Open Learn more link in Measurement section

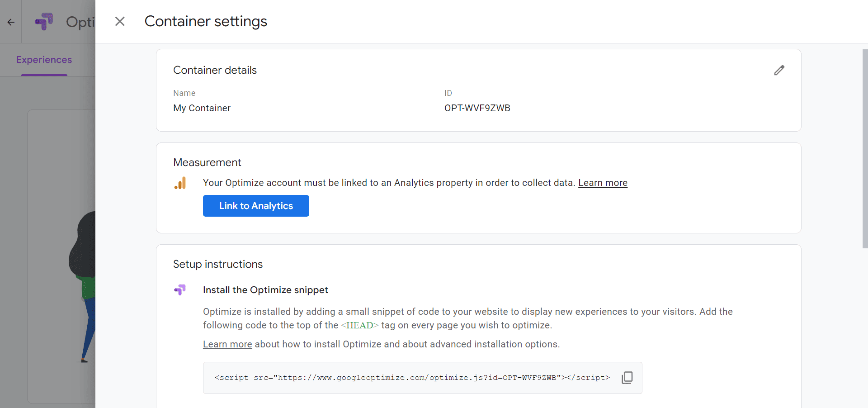(x=603, y=183)
